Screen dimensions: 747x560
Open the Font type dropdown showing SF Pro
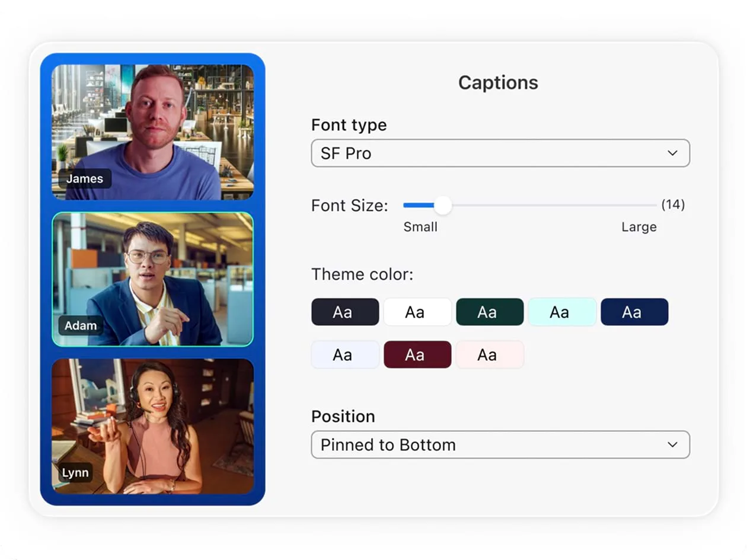pyautogui.click(x=500, y=153)
